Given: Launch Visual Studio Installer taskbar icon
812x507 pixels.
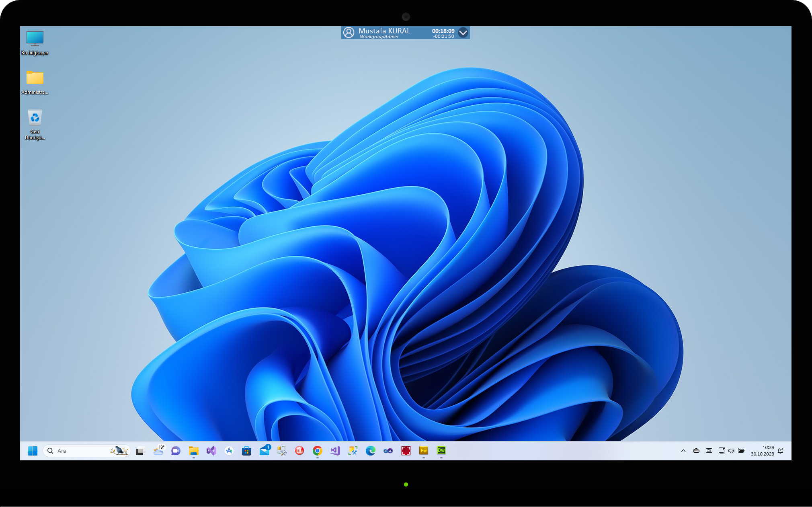Looking at the screenshot, I should (335, 451).
